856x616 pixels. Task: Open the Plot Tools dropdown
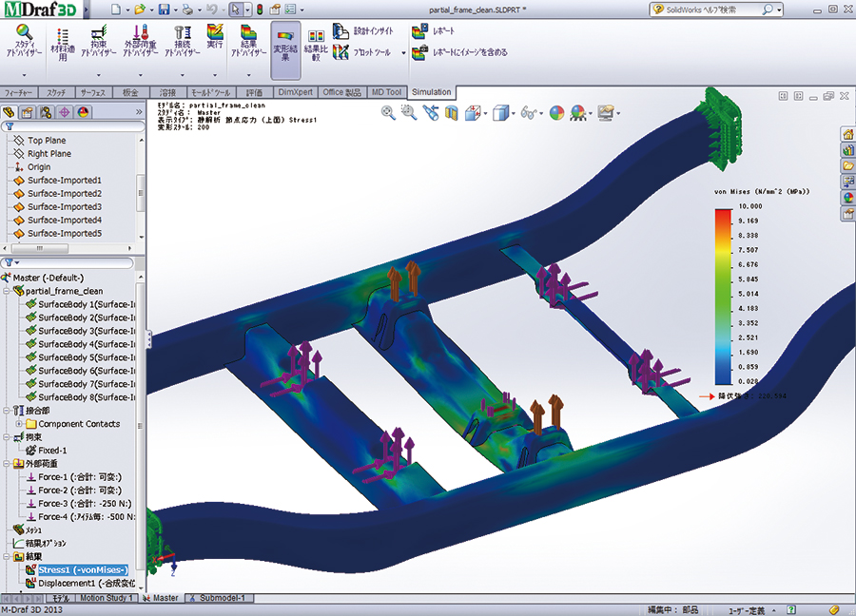(404, 54)
